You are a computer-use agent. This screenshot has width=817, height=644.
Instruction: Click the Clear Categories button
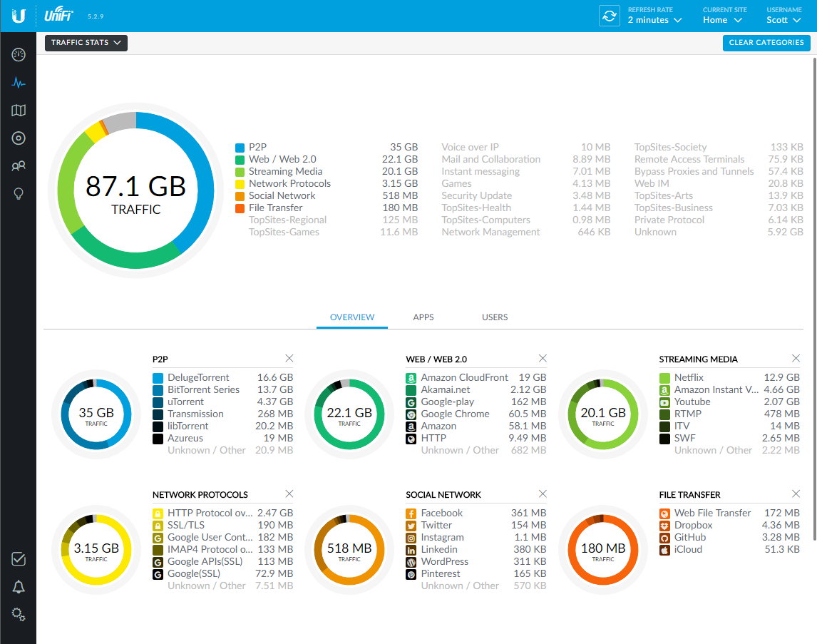[x=766, y=43]
